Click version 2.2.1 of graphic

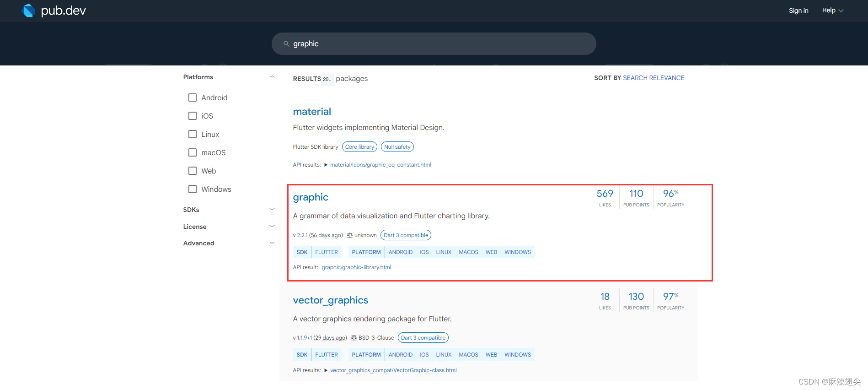pyautogui.click(x=302, y=235)
